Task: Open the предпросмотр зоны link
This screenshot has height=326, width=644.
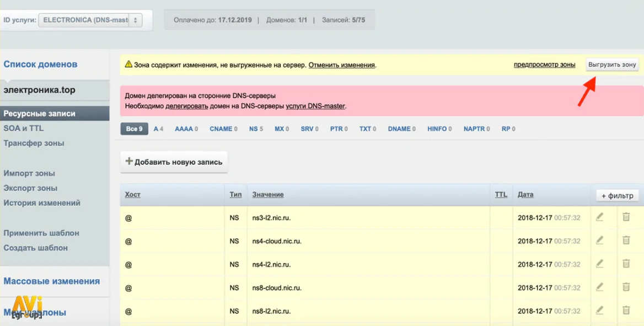Action: pos(544,65)
